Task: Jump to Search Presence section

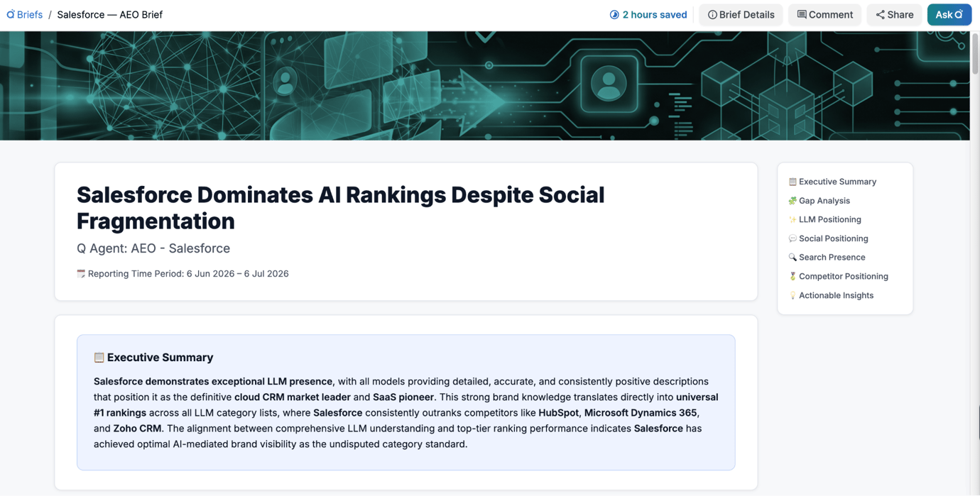Action: coord(827,257)
